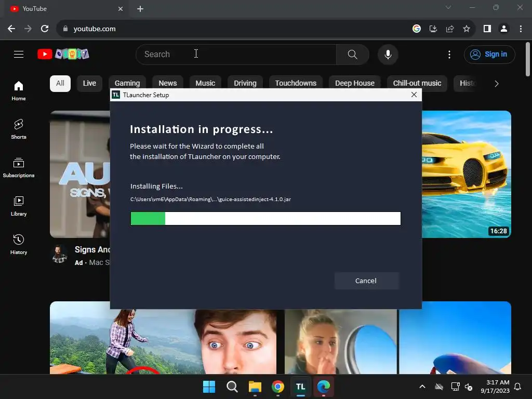
Task: Close the YouTube tab
Action: (121, 9)
